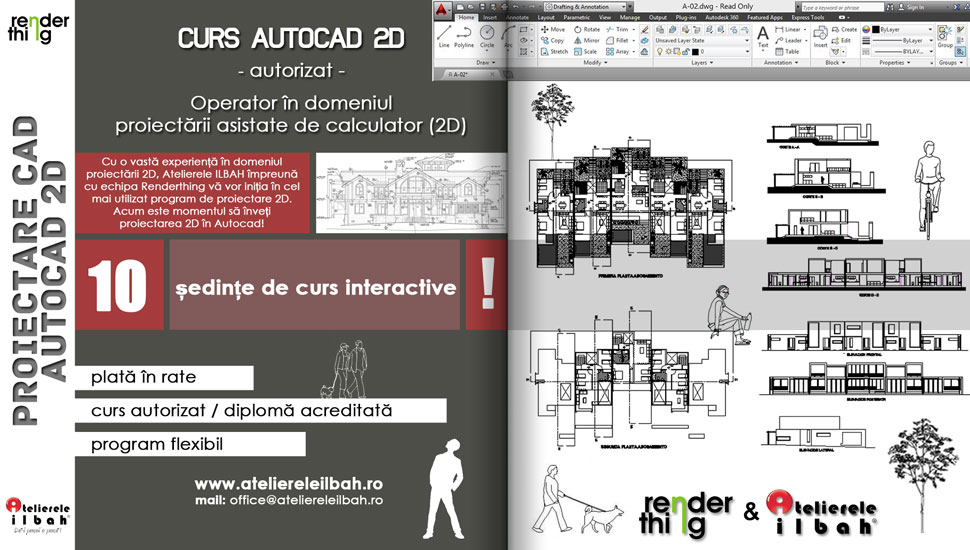Open the AutoCAD application menu (red A)
This screenshot has width=970, height=550.
442,9
